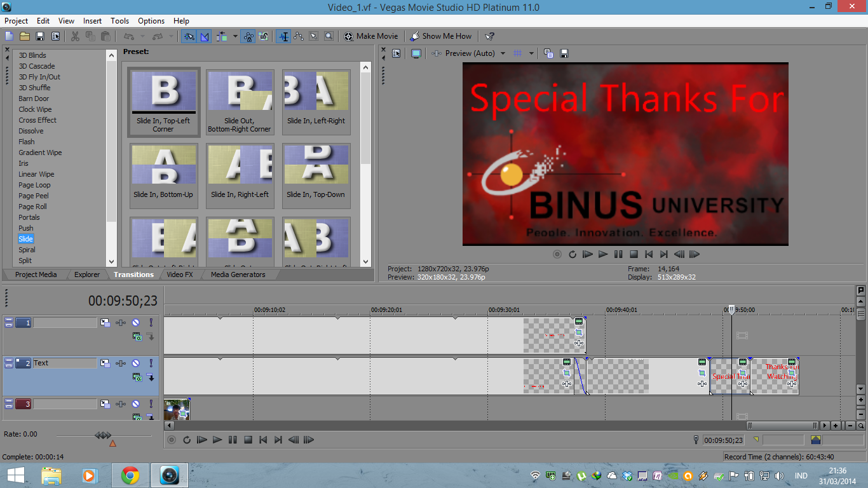The height and width of the screenshot is (488, 868).
Task: Open the Insert menu
Action: point(92,21)
